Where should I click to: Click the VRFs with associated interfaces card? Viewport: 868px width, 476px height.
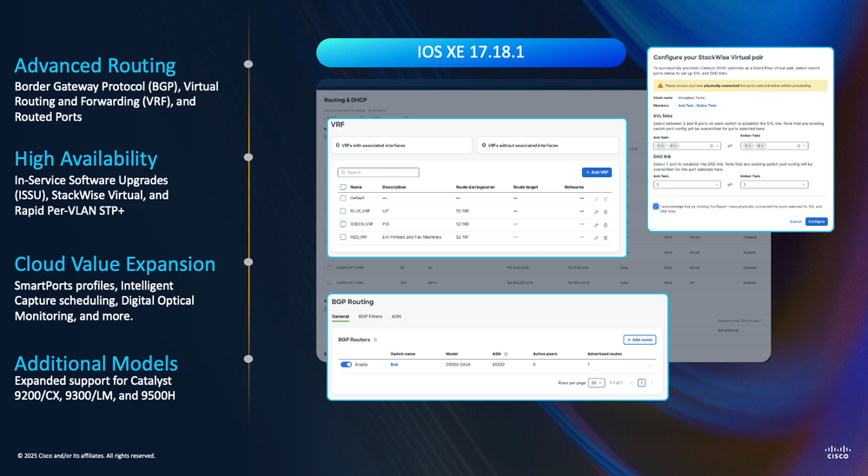click(x=401, y=146)
